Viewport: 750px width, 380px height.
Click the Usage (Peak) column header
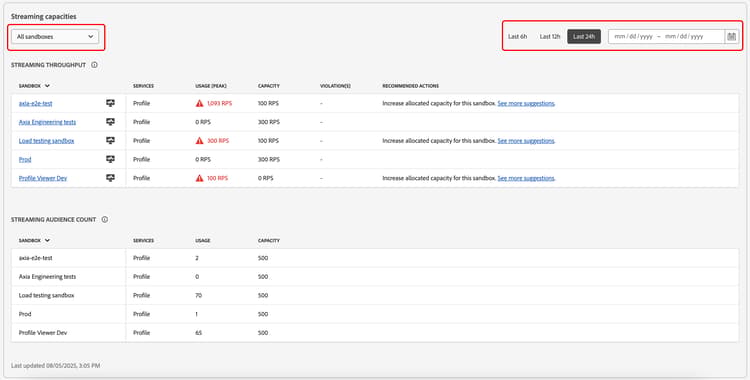tap(211, 86)
